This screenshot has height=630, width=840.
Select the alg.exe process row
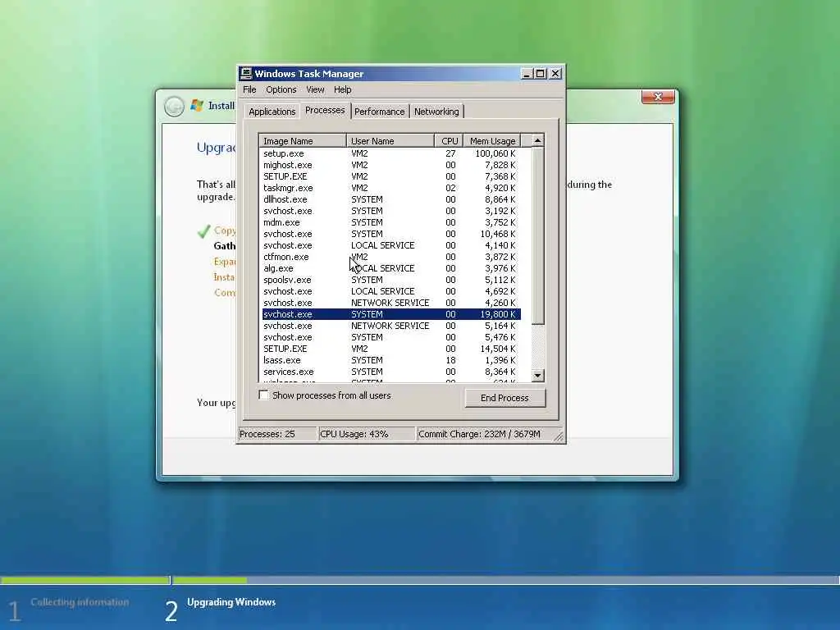point(391,268)
